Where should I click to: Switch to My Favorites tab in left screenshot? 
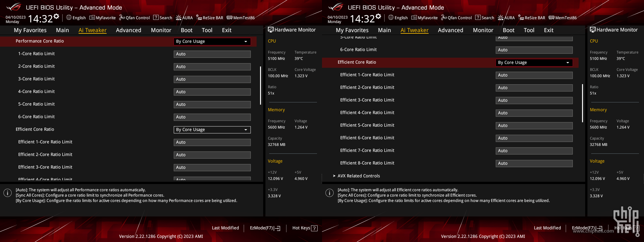click(x=30, y=30)
